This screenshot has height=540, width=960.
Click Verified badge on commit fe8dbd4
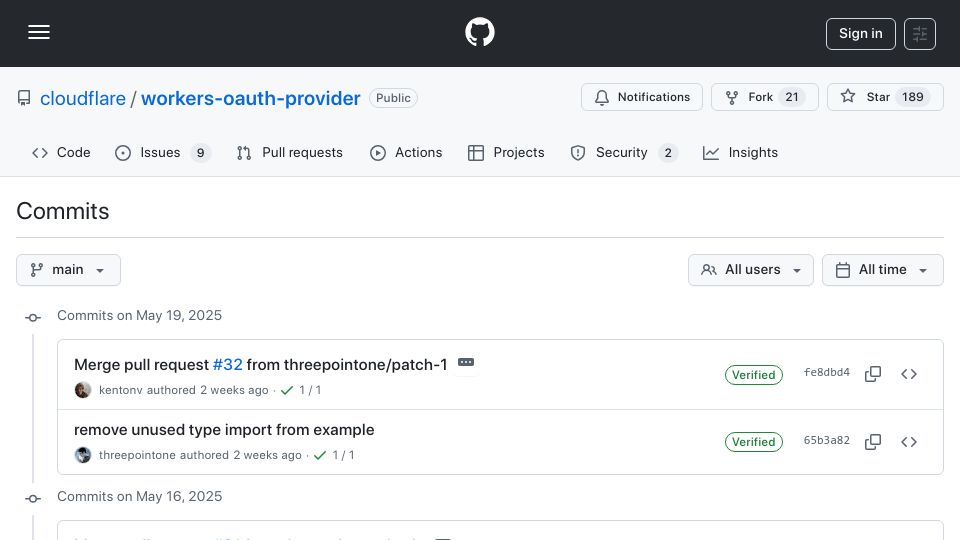754,375
